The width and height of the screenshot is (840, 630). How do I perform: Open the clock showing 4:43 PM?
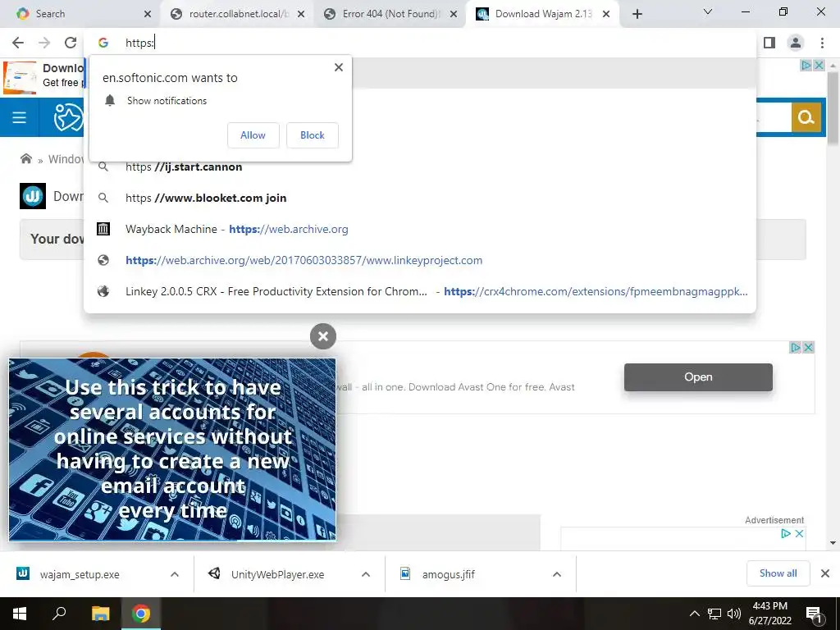pyautogui.click(x=769, y=614)
